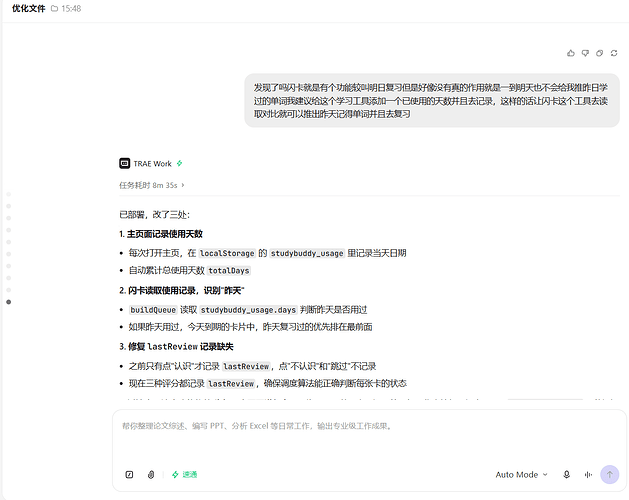
Task: Send the message with the purple arrow button
Action: click(x=609, y=475)
